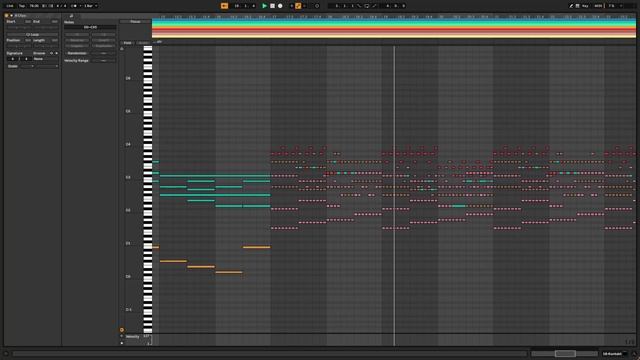Activate Draw Mode pencil icon
640x360 pixels.
[571, 6]
